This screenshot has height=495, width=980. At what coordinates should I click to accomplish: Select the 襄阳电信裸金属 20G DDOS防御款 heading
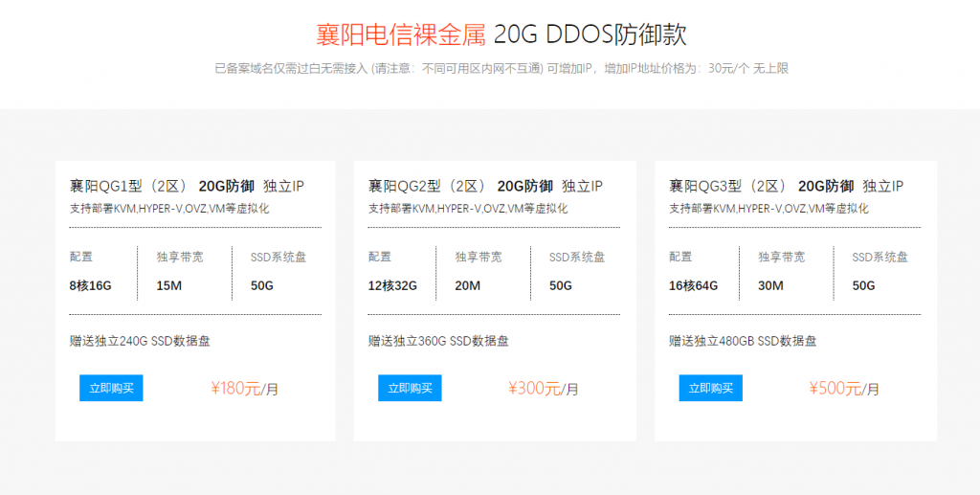501,34
